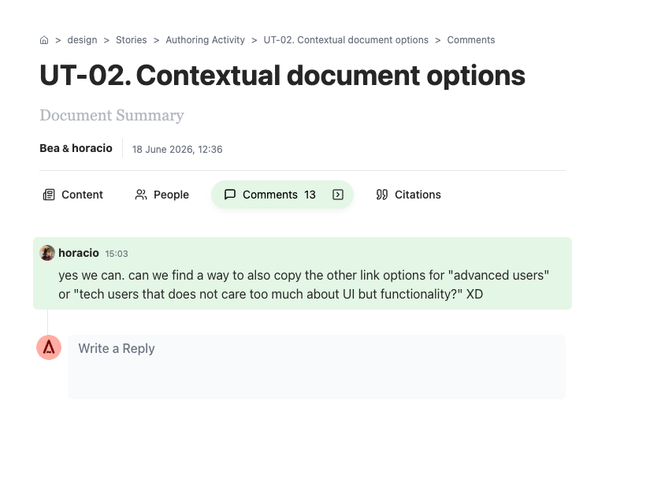Image resolution: width=650 pixels, height=501 pixels.
Task: Open the design breadcrumb link
Action: 82,40
